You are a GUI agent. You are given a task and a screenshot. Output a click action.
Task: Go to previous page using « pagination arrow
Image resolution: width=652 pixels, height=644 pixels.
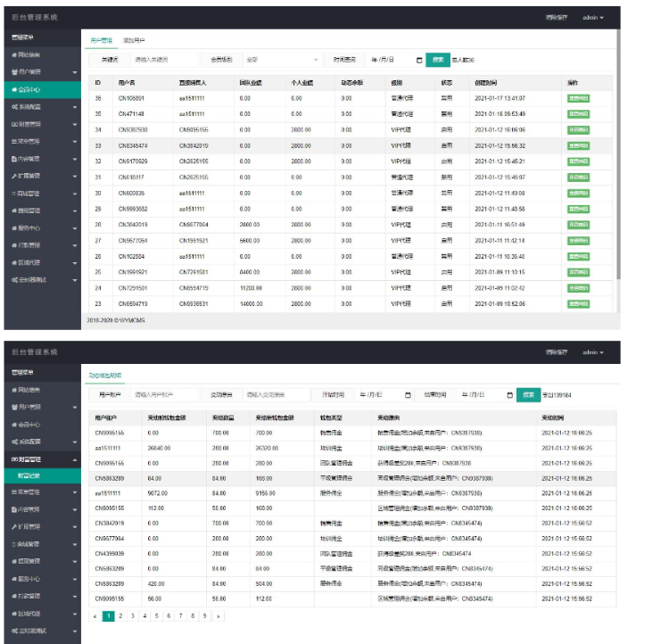click(x=95, y=615)
